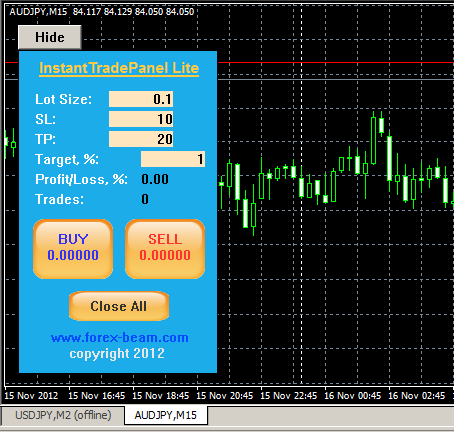Viewport: 454px width, 432px height.
Task: Click the Close All button
Action: pos(119,306)
